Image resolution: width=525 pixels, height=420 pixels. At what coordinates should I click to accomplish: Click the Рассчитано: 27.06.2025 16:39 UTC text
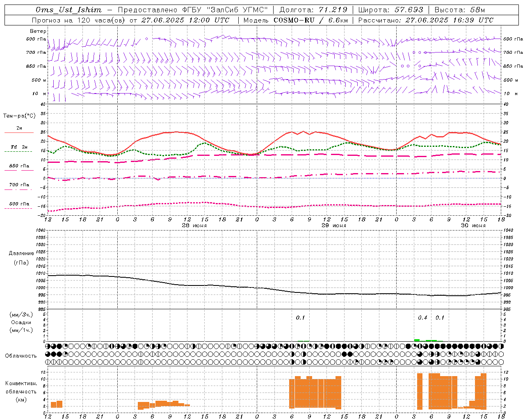coord(426,20)
